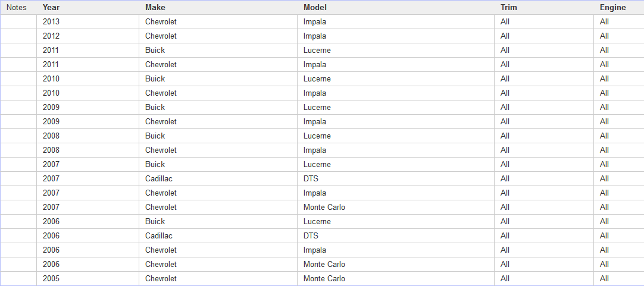Click the 2012 year cell
This screenshot has width=644, height=286.
(x=87, y=36)
